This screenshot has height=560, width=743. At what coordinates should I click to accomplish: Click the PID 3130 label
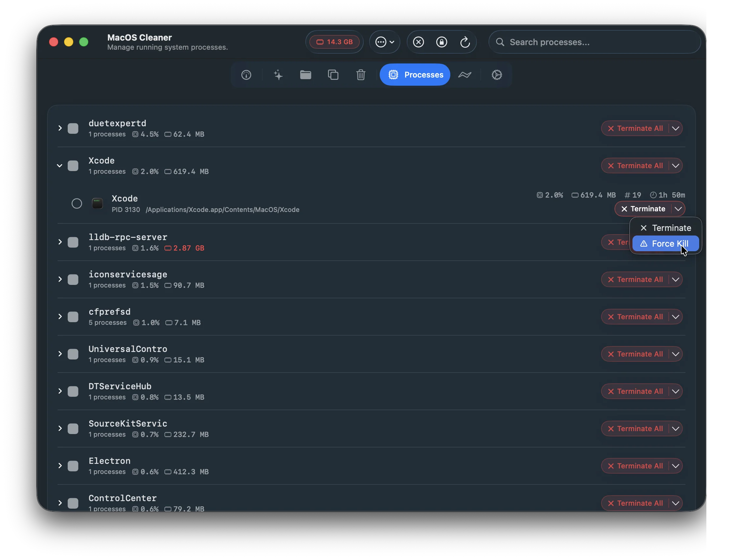126,210
